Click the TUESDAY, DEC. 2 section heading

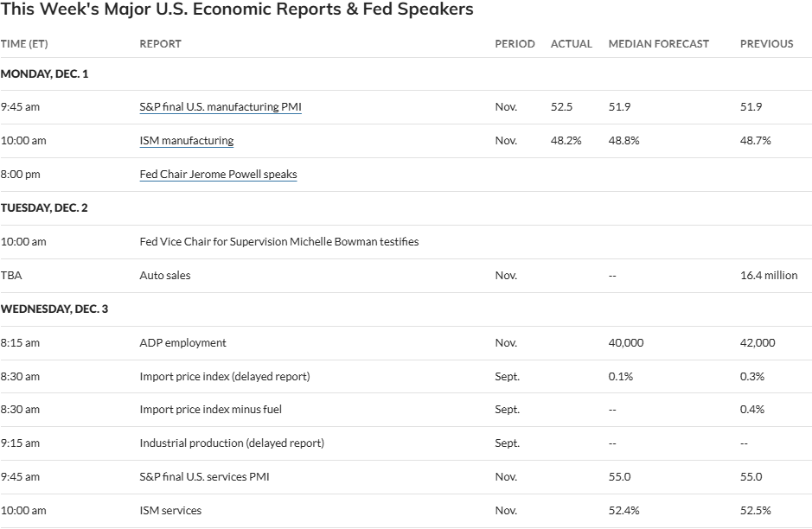[x=44, y=208]
